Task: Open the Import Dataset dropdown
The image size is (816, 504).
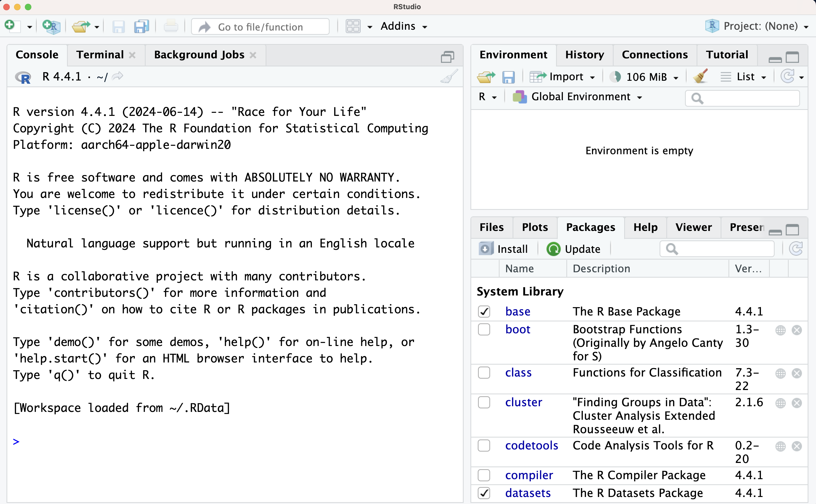Action: 562,77
